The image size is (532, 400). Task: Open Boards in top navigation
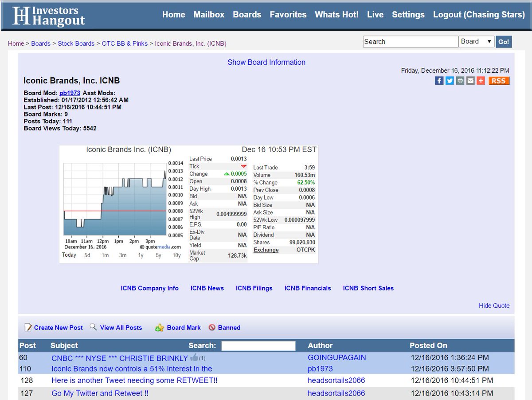(247, 15)
